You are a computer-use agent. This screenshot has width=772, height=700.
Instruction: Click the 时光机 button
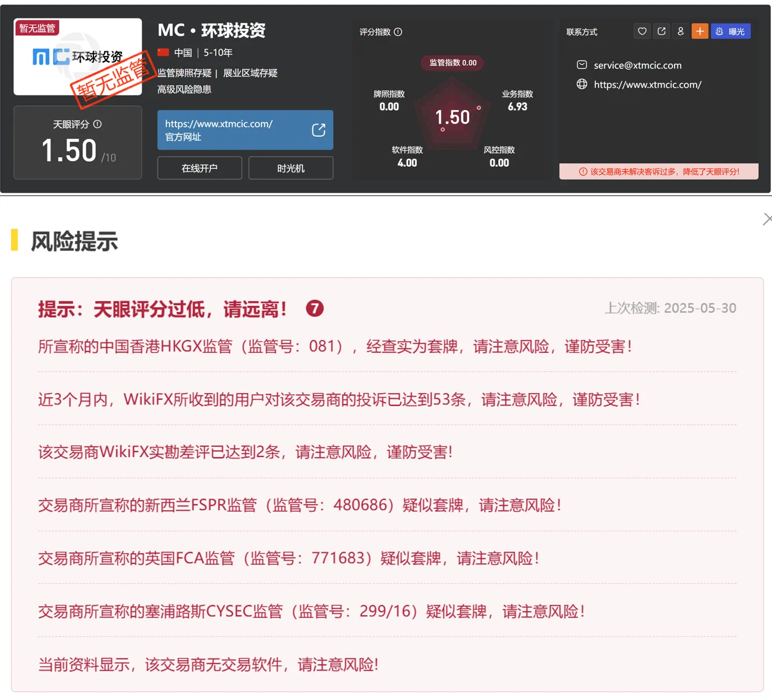point(291,168)
